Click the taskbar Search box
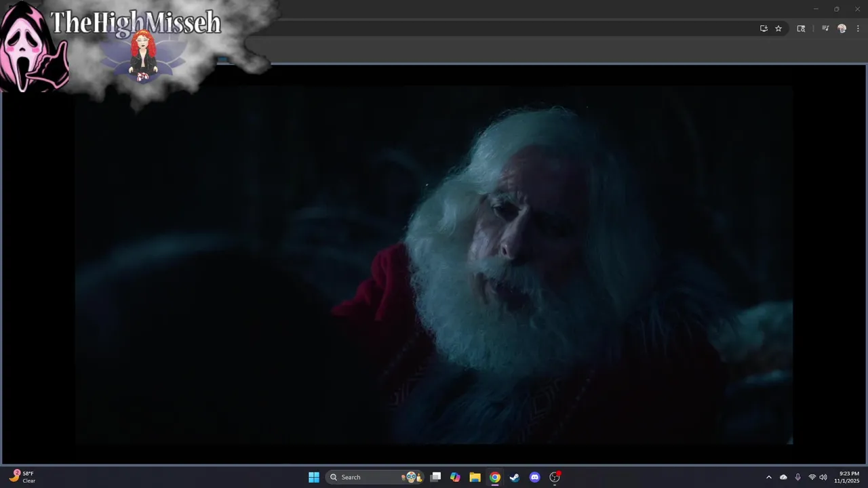Screen dimensions: 868x488 [x=375, y=477]
